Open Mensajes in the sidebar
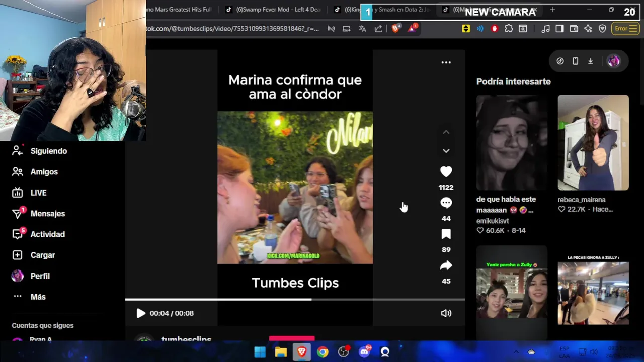 click(x=47, y=214)
